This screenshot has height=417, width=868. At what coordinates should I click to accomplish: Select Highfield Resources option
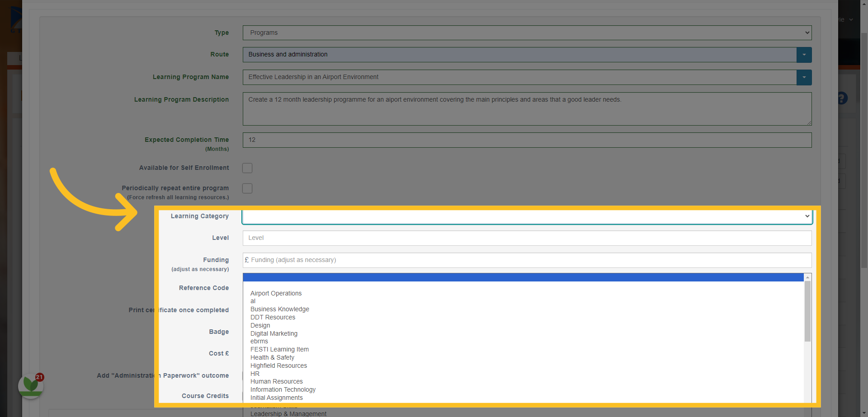278,366
